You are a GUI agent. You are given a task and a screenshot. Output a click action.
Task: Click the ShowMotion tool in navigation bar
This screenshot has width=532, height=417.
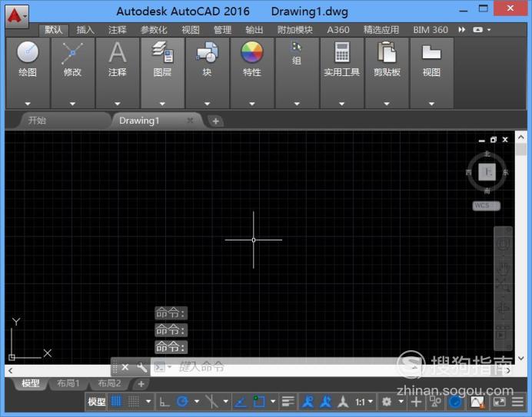[x=503, y=334]
